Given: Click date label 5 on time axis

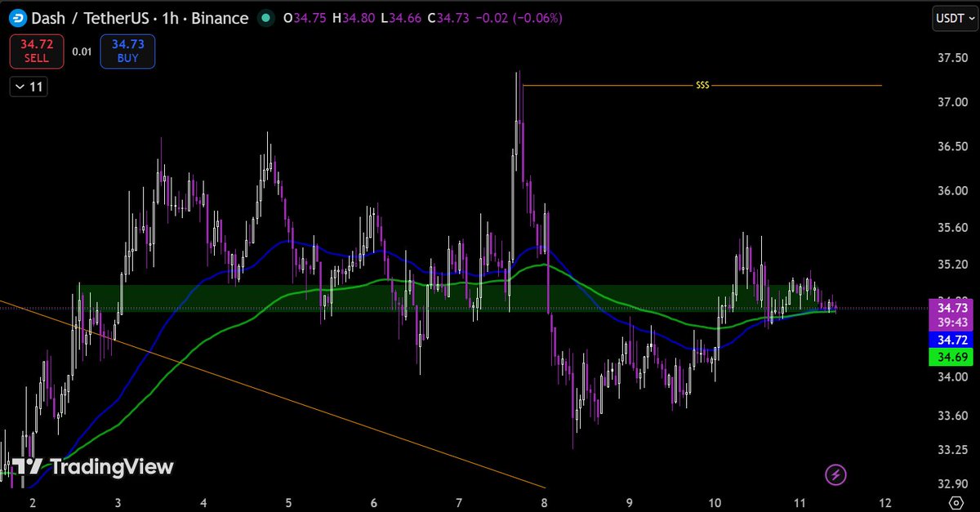Looking at the screenshot, I should (x=288, y=501).
